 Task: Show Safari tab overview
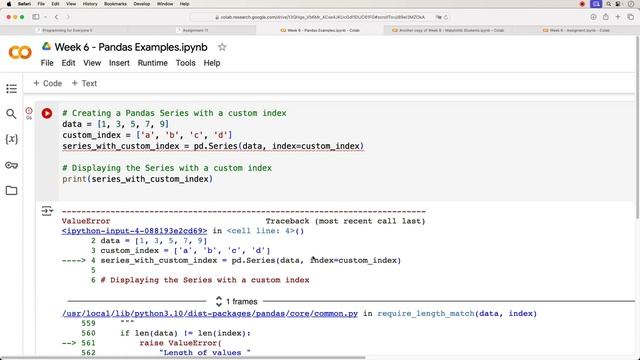[631, 17]
